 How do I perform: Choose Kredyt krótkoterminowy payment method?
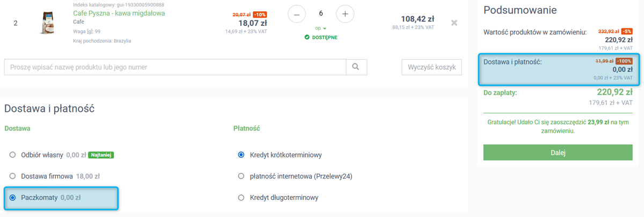tap(241, 155)
